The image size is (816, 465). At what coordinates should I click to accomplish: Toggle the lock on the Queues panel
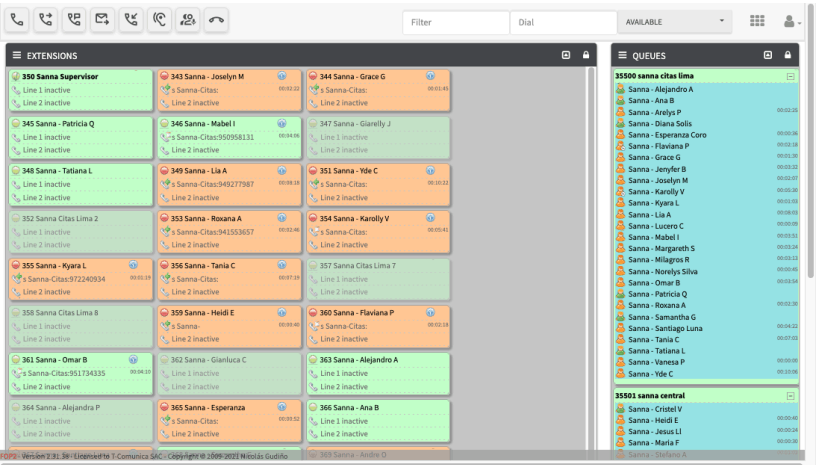click(x=788, y=55)
